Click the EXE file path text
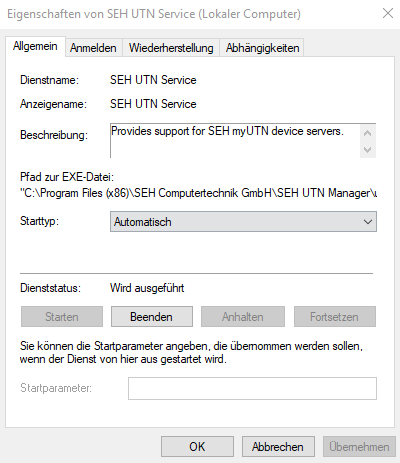The image size is (400, 463). [x=198, y=193]
